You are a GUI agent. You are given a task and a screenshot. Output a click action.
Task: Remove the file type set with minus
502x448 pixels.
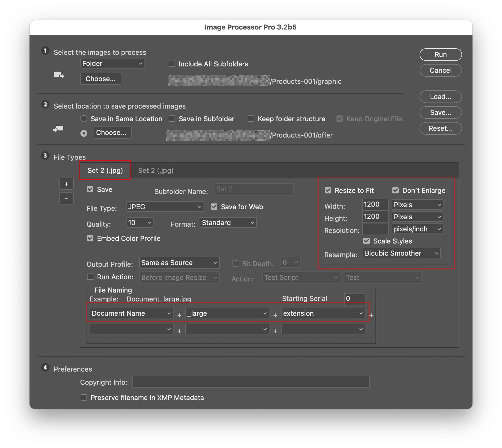(x=66, y=198)
